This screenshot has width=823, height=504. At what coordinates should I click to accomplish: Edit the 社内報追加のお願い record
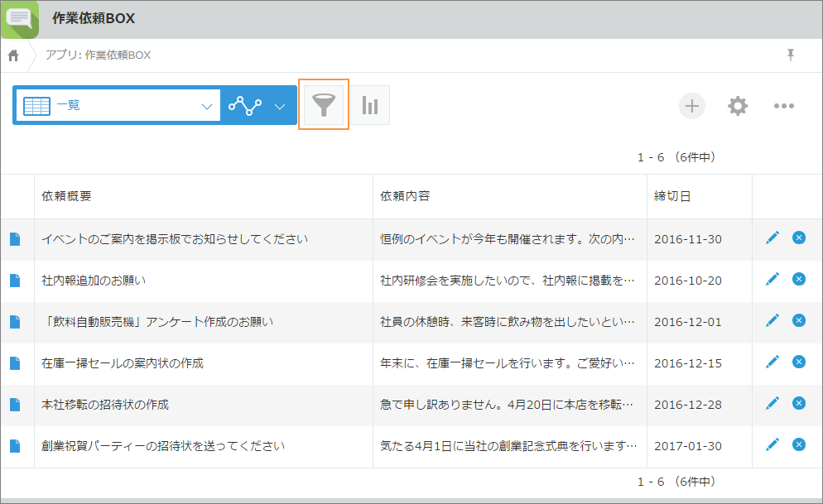(772, 280)
